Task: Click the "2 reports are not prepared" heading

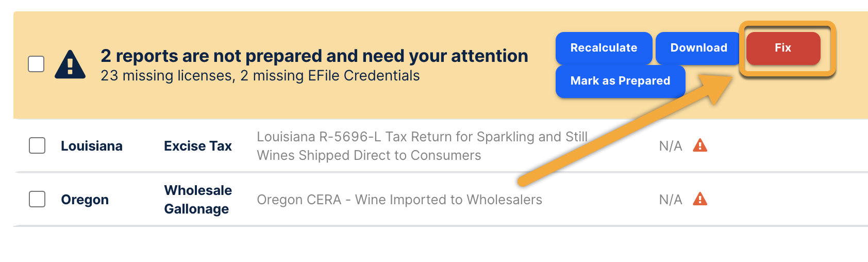Action: coord(314,56)
